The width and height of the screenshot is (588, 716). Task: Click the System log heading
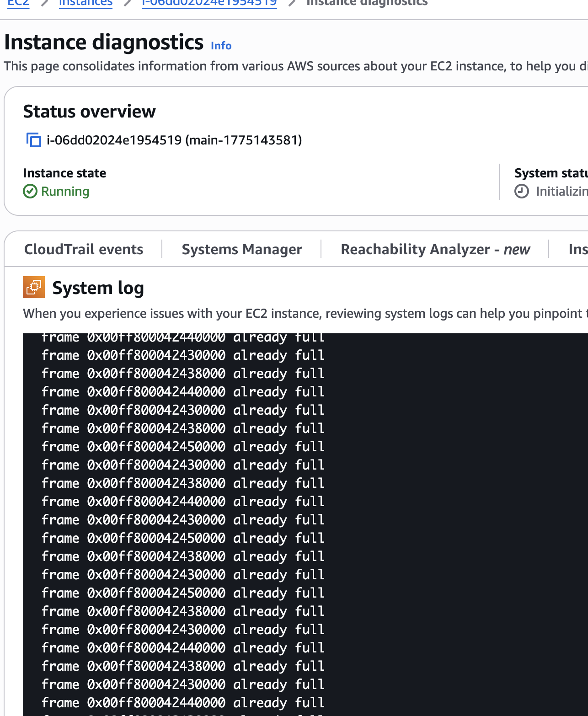click(x=98, y=288)
